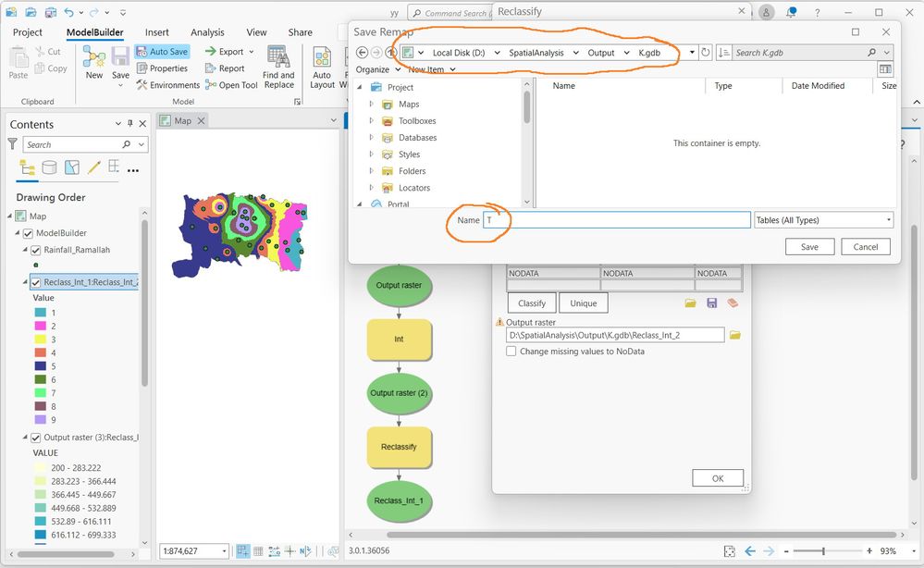Viewport: 924px width, 568px height.
Task: Toggle Reclass_Int_1 layer checkbox
Action: pyautogui.click(x=35, y=282)
